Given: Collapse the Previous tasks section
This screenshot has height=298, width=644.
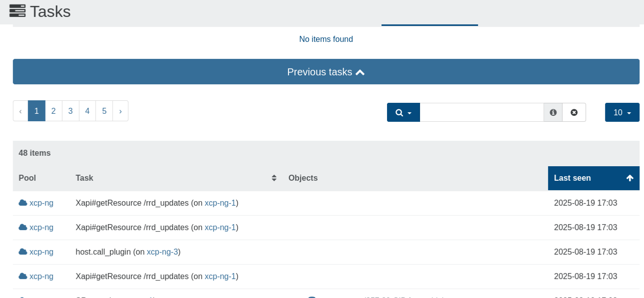Looking at the screenshot, I should 326,72.
